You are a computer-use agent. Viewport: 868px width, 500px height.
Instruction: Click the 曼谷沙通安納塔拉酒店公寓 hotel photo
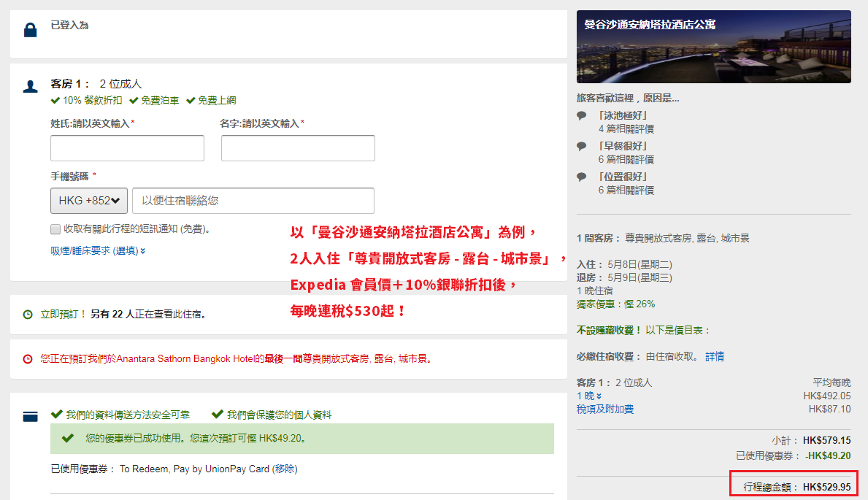[713, 47]
